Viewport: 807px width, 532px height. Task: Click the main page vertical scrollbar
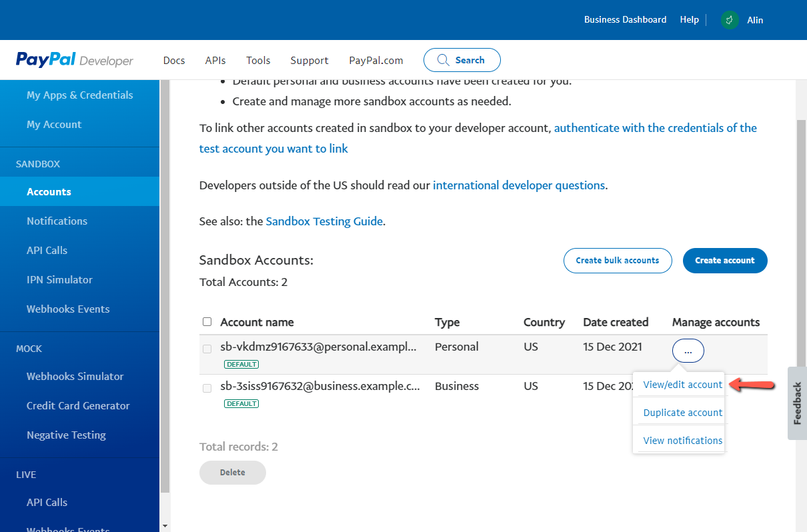pyautogui.click(x=802, y=243)
